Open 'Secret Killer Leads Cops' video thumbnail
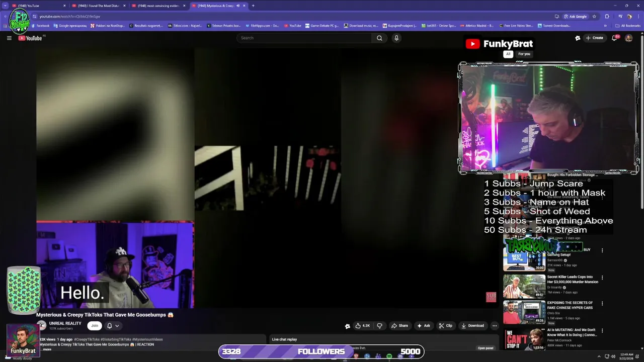Viewport: 644px width, 362px height. pos(524,286)
